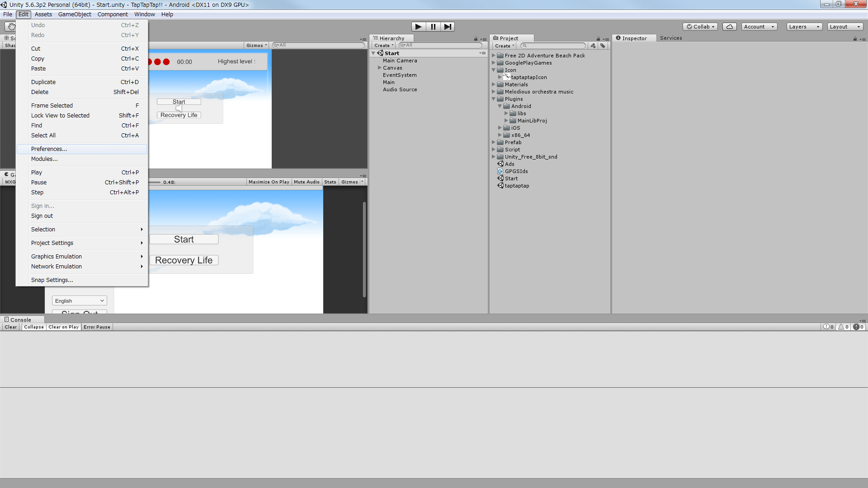Open the Layers dropdown

804,27
